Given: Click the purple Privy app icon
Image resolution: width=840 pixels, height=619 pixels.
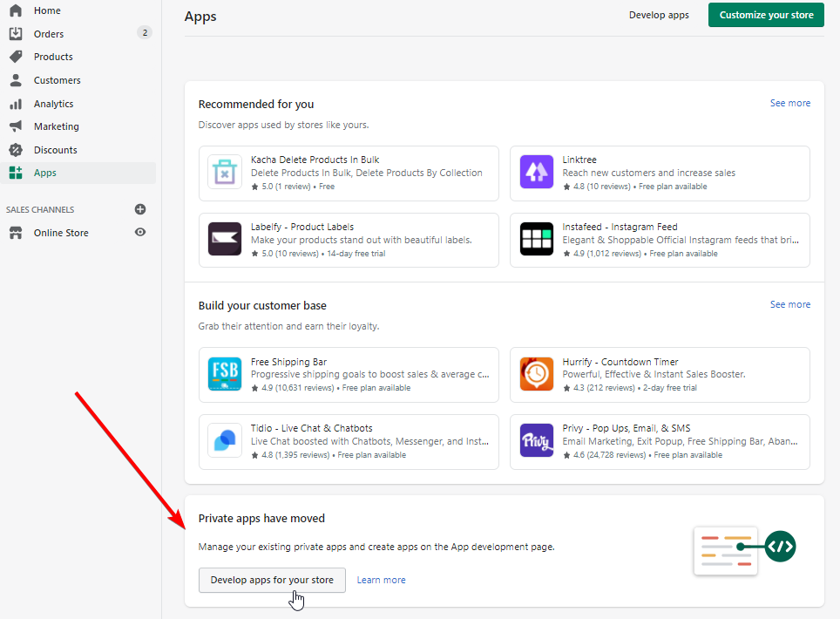Looking at the screenshot, I should [x=536, y=440].
